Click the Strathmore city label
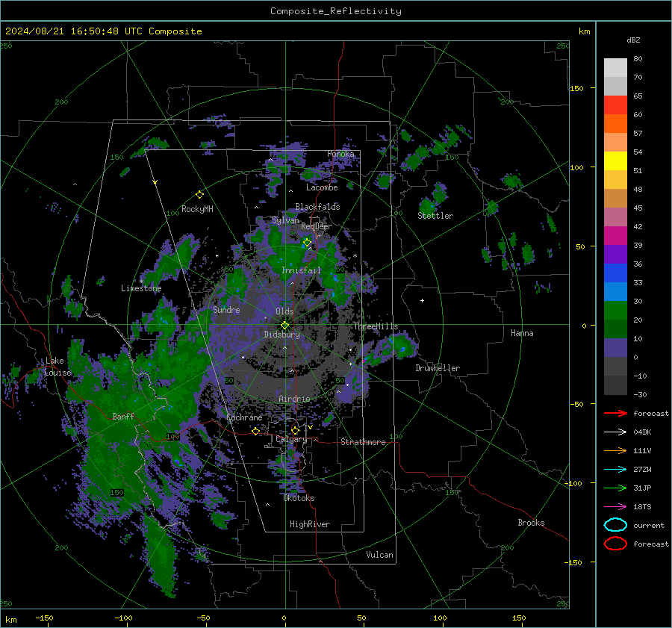Viewport: 672px width, 628px height. click(x=363, y=442)
